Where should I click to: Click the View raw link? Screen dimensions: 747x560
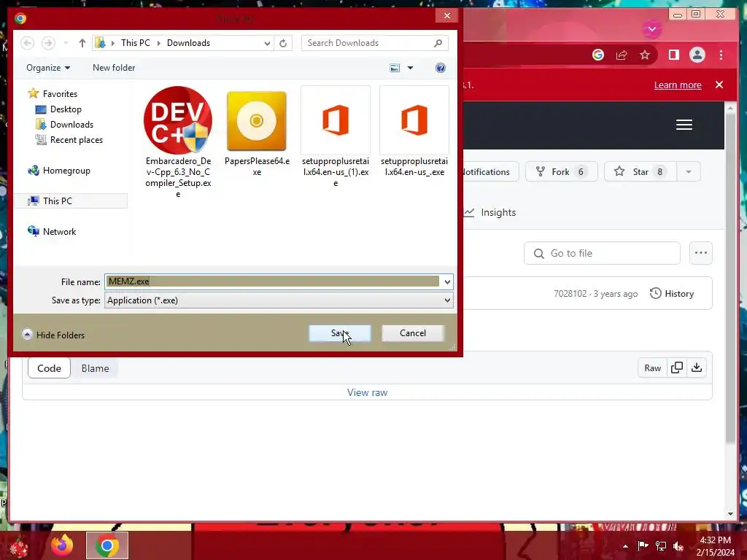tap(368, 392)
